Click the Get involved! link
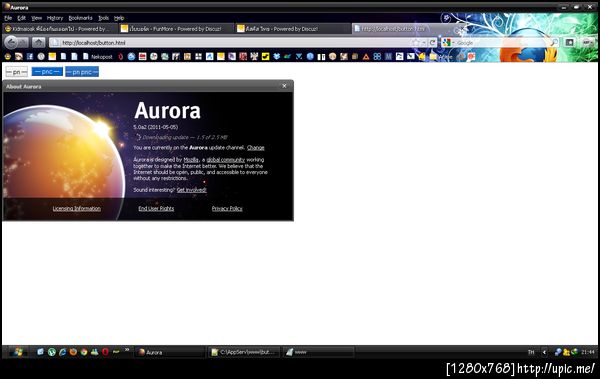This screenshot has height=379, width=600. pyautogui.click(x=191, y=190)
